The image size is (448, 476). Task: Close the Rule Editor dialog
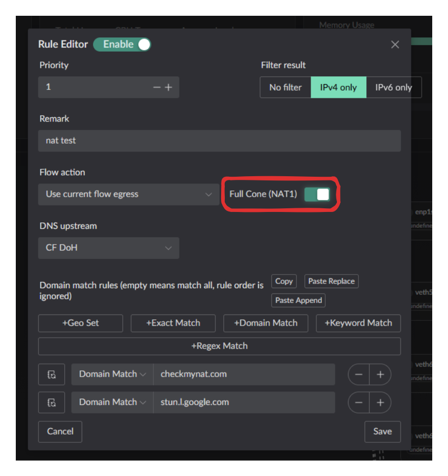pyautogui.click(x=395, y=45)
